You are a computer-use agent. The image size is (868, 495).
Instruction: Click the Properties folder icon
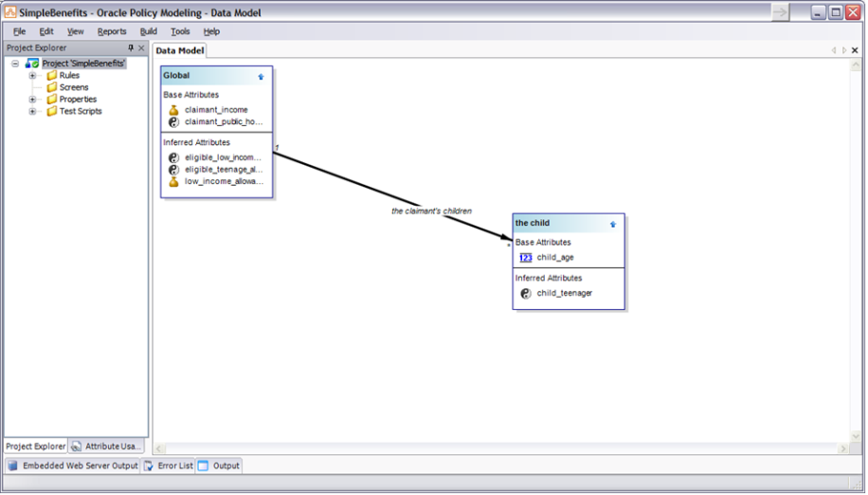click(52, 100)
